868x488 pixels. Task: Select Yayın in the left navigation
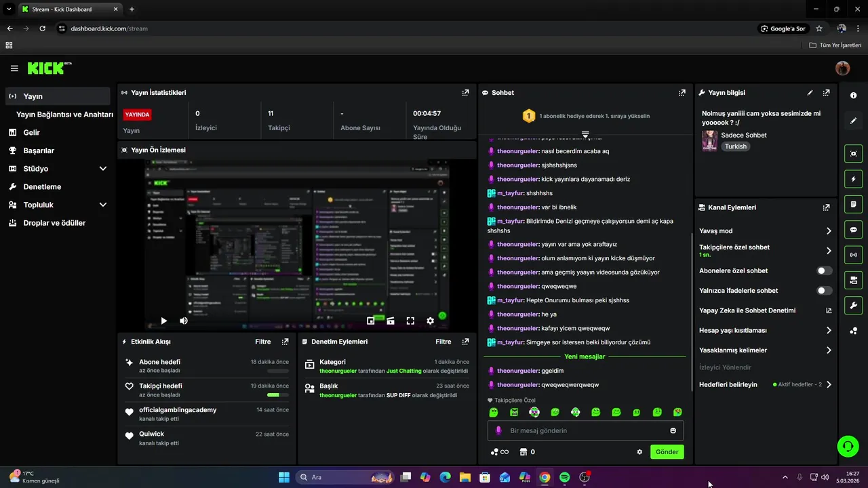[x=57, y=96]
